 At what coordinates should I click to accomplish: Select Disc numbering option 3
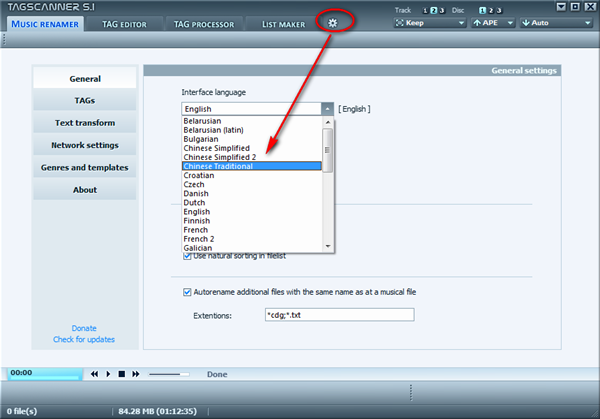499,11
